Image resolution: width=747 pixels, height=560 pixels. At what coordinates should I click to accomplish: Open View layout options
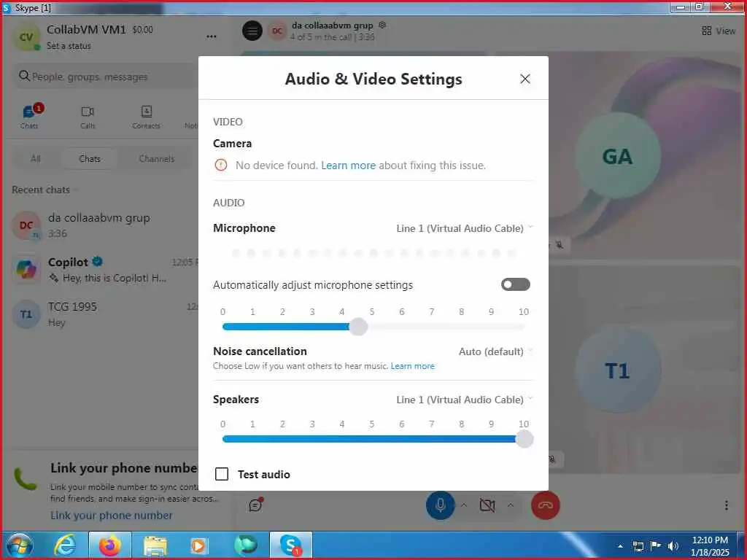[719, 31]
